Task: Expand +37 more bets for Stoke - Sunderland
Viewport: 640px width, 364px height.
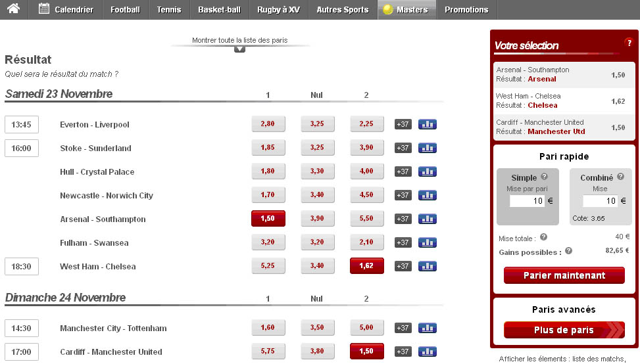Action: (x=403, y=148)
